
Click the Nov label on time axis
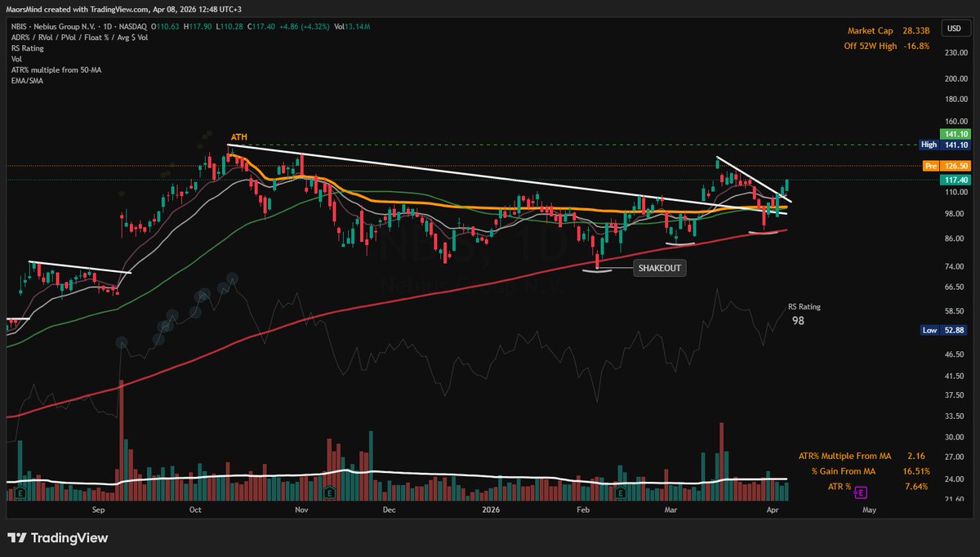pyautogui.click(x=301, y=510)
